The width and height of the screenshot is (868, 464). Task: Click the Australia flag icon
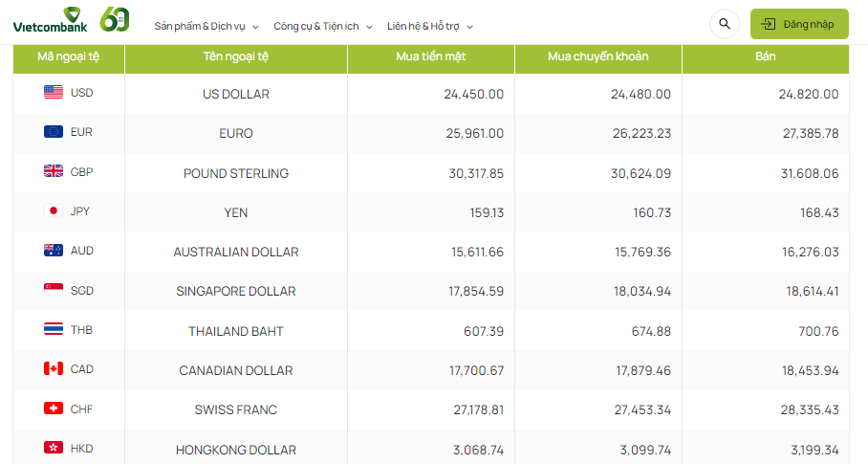pyautogui.click(x=54, y=251)
